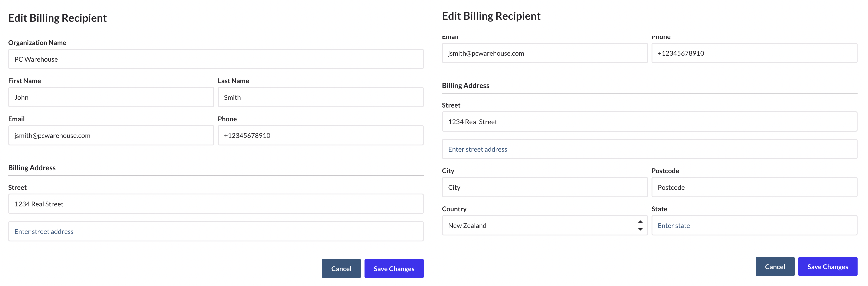The width and height of the screenshot is (868, 286).
Task: Open the Country dropdown showing New Zealand
Action: [545, 225]
